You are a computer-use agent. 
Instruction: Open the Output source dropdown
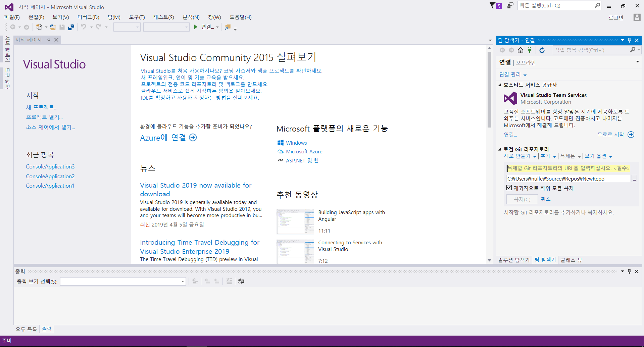click(x=183, y=281)
